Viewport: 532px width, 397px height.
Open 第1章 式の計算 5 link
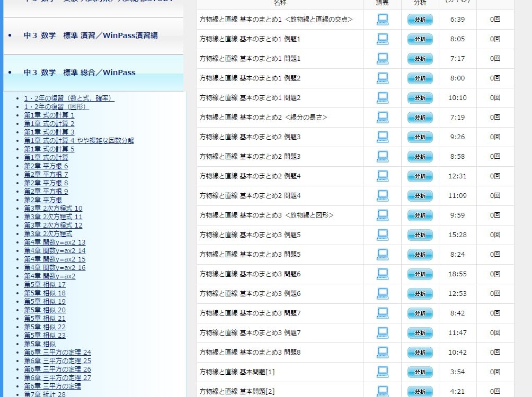tap(49, 149)
